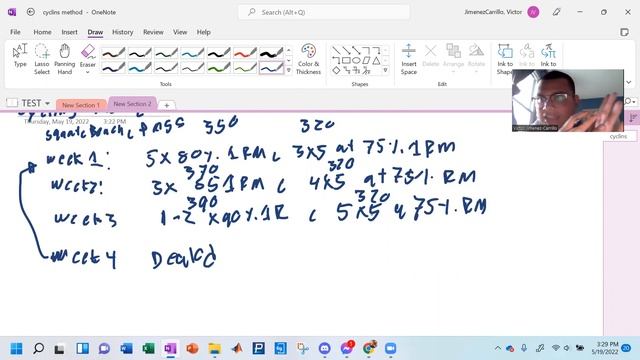
Task: Open the cycling page in page list
Action: (618, 136)
